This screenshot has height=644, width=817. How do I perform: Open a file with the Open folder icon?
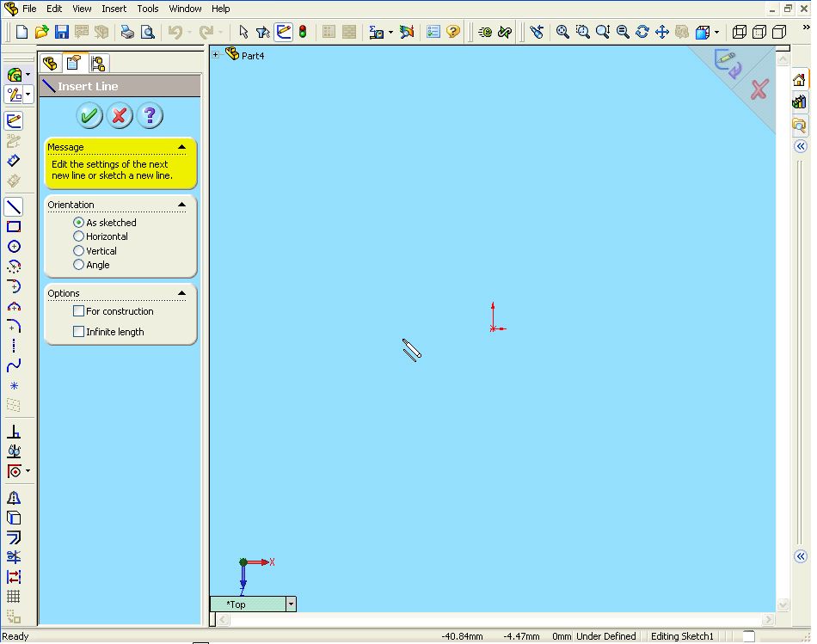[x=41, y=33]
